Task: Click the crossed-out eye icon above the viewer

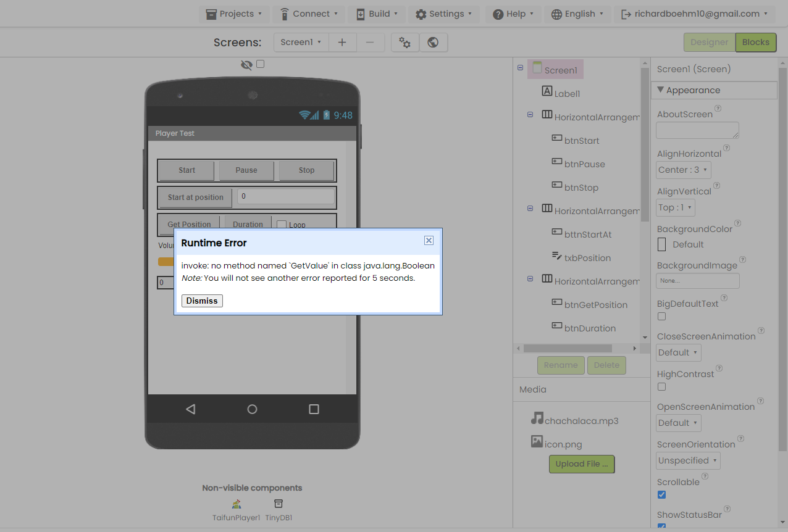Action: (x=246, y=64)
